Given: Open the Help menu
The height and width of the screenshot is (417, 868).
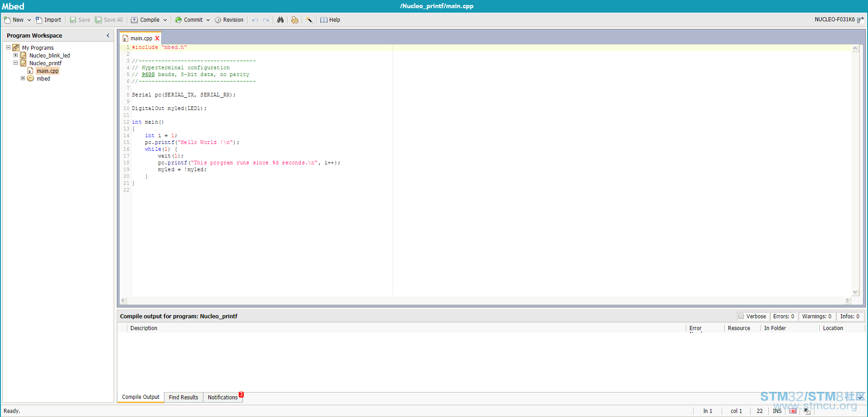Looking at the screenshot, I should point(330,20).
